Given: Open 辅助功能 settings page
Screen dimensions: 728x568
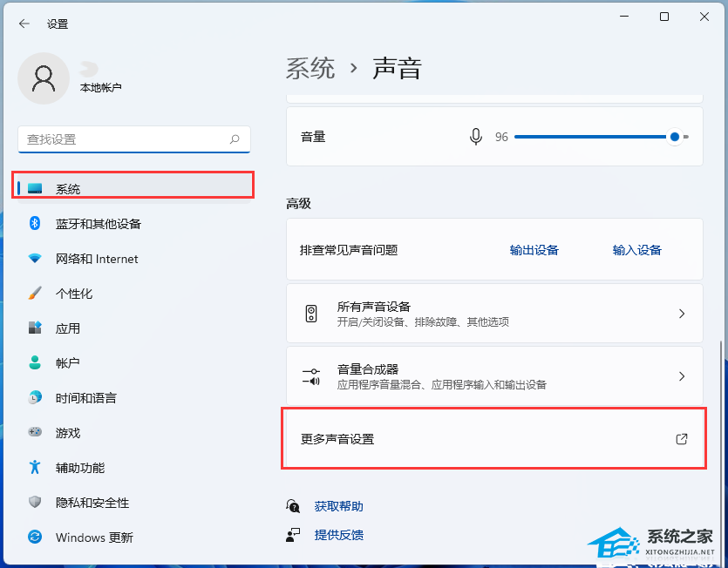Looking at the screenshot, I should click(x=133, y=467).
